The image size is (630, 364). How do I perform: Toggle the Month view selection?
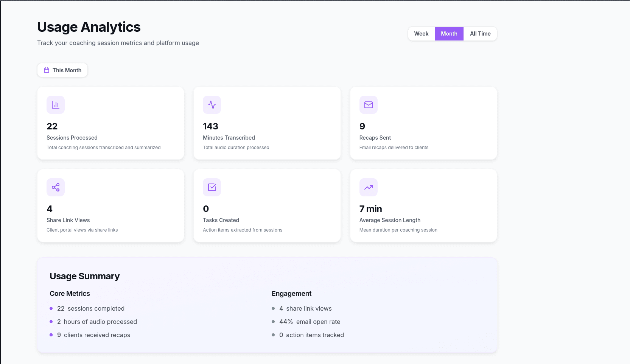[449, 33]
